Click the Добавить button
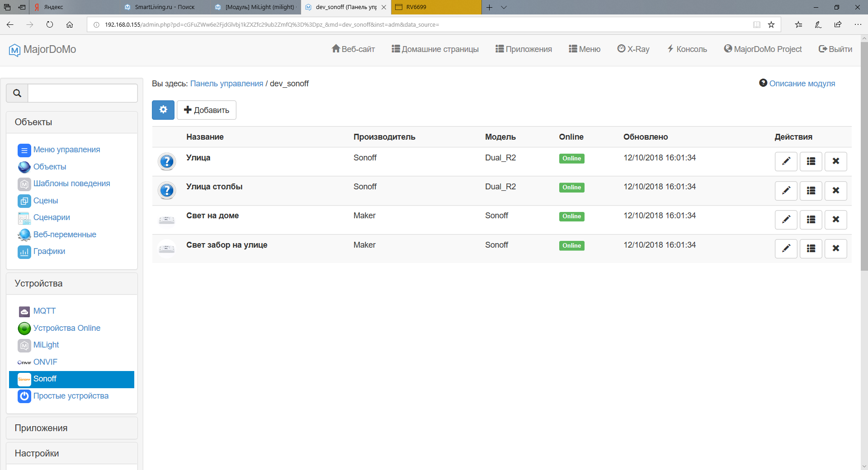868x470 pixels. pos(207,110)
